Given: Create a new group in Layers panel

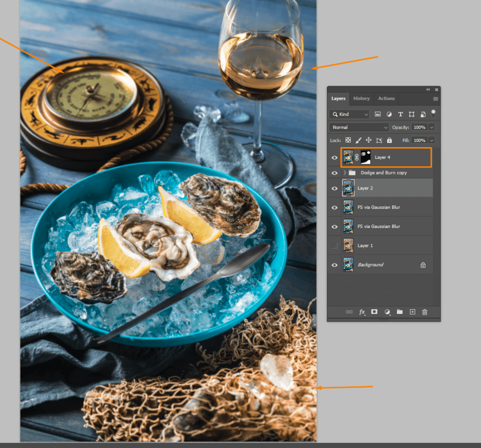Looking at the screenshot, I should click(x=400, y=312).
